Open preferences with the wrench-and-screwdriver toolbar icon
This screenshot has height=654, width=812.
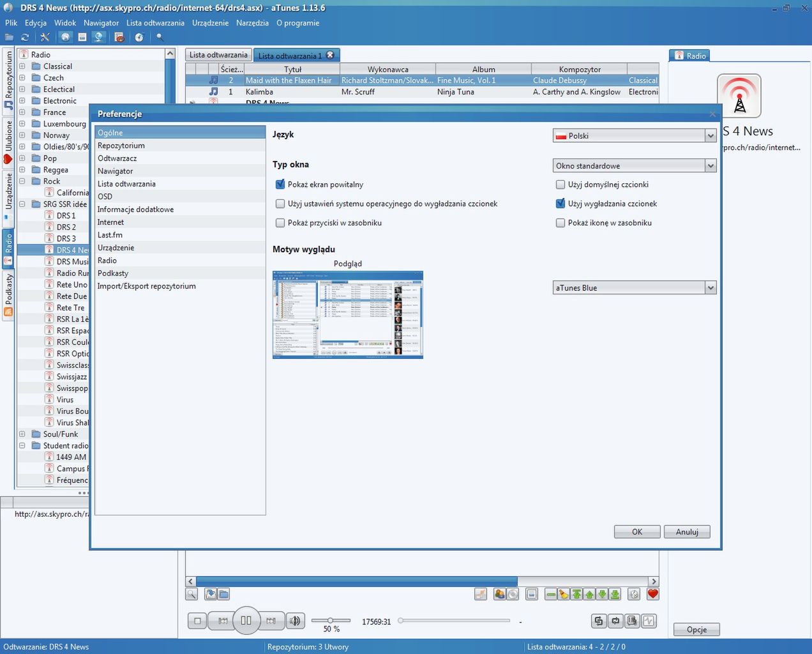[45, 38]
